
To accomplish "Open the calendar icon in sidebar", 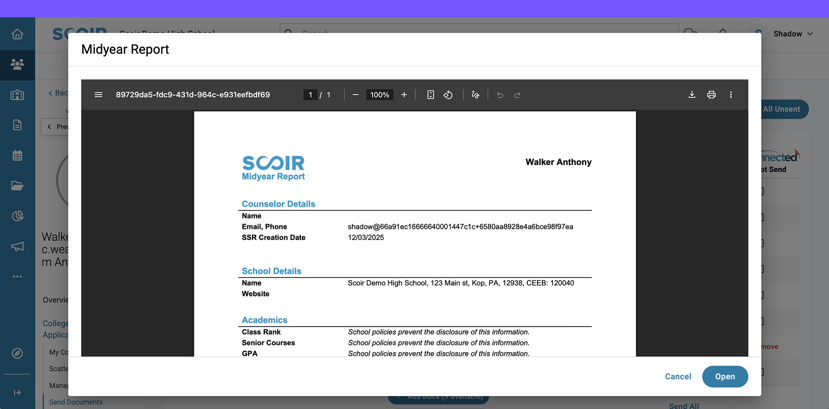I will point(17,156).
